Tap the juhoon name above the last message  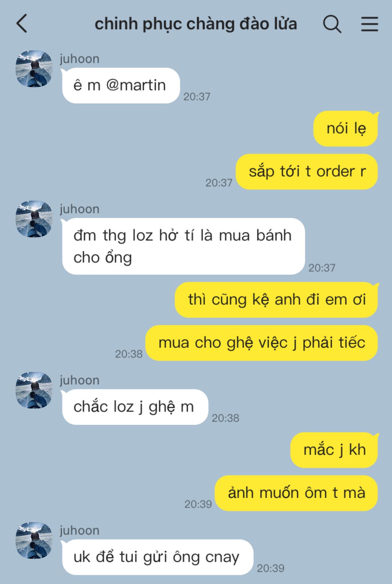point(79,531)
